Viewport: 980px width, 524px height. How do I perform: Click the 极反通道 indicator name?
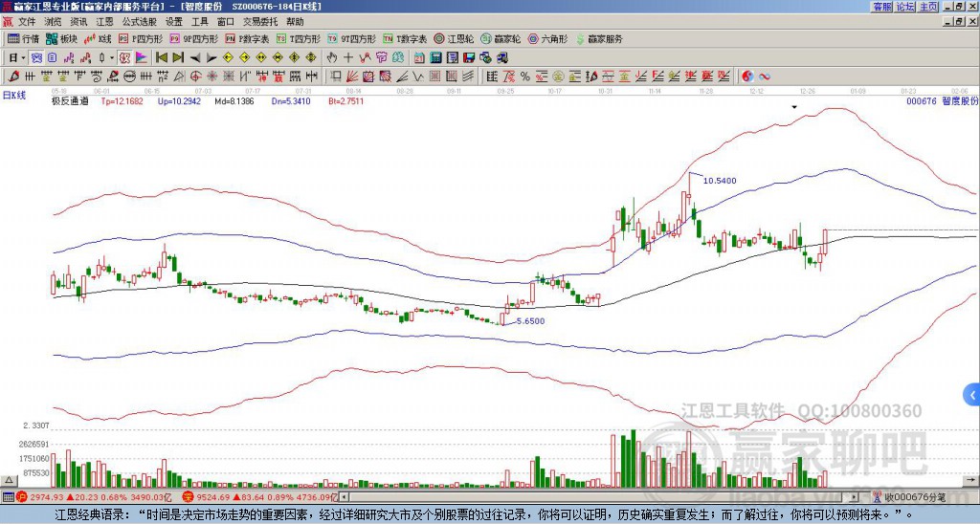(69, 100)
